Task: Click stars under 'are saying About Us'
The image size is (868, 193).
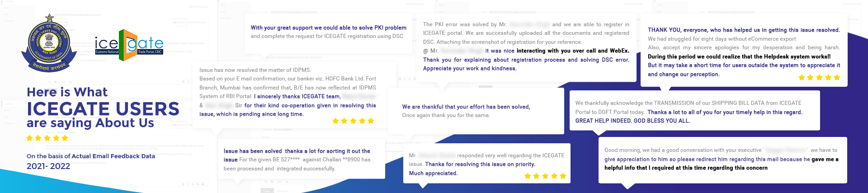Action: click(x=47, y=138)
